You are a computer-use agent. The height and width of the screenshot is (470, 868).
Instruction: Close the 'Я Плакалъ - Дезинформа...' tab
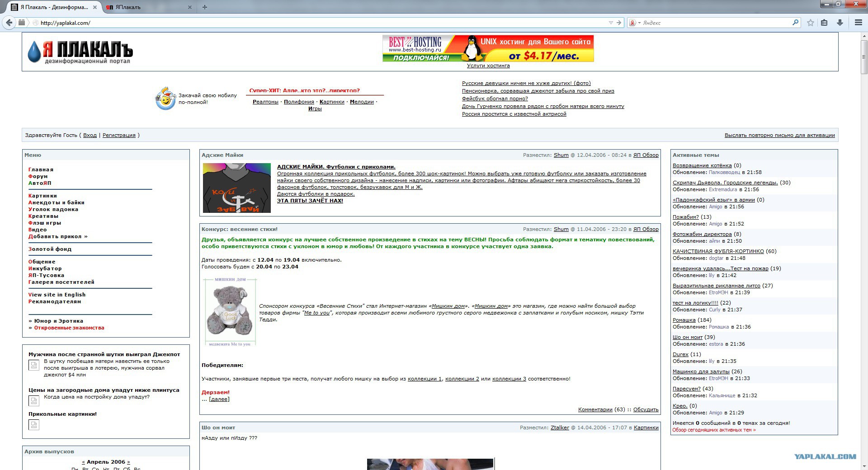point(95,7)
